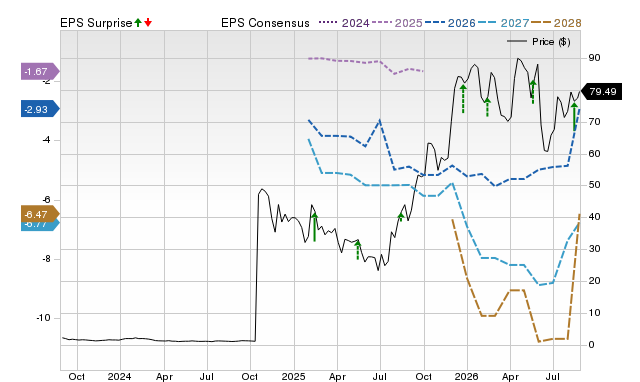The width and height of the screenshot is (640, 382).
Task: Click the dotted green surprise arrow just before 2026
Action: pos(463,99)
